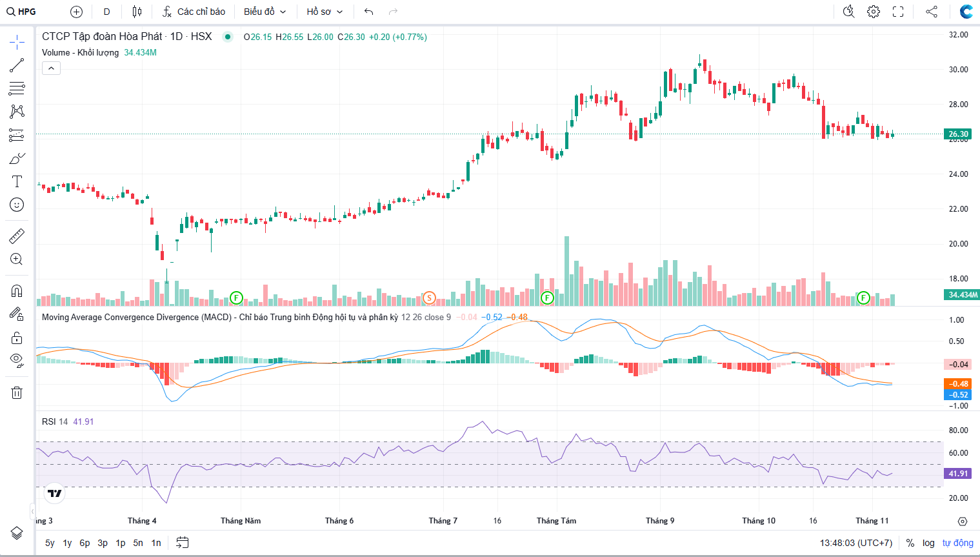Expand the Hồ sơ dropdown menu
The width and height of the screenshot is (980, 557).
(325, 12)
